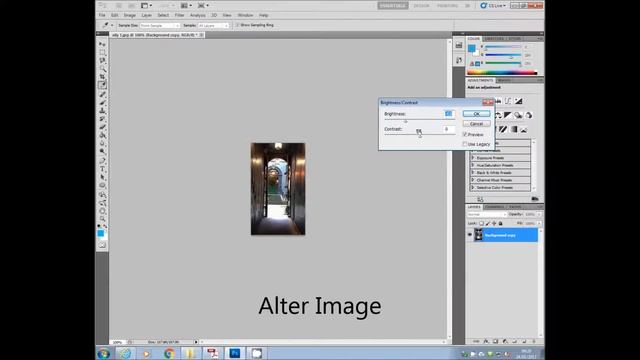The height and width of the screenshot is (360, 640).
Task: Select the Hand tool
Action: coord(102,211)
